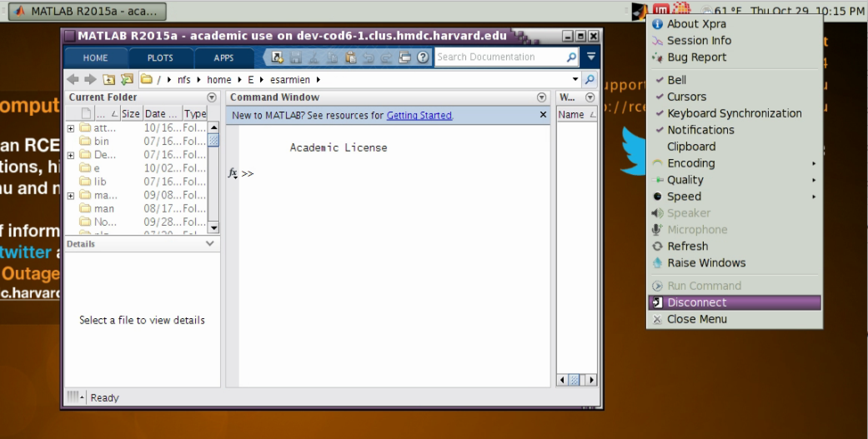This screenshot has width=868, height=439.
Task: Open Session Info menu entry
Action: [734, 41]
